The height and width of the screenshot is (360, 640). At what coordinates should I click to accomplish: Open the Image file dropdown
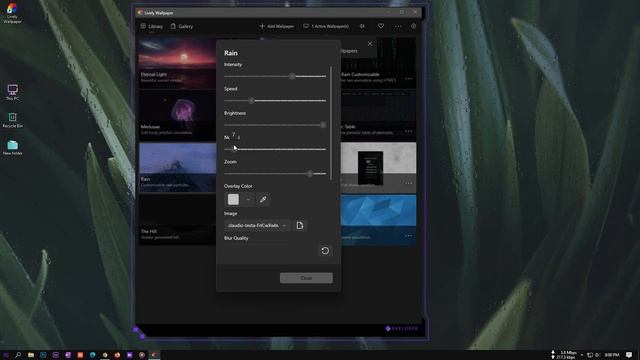point(257,225)
